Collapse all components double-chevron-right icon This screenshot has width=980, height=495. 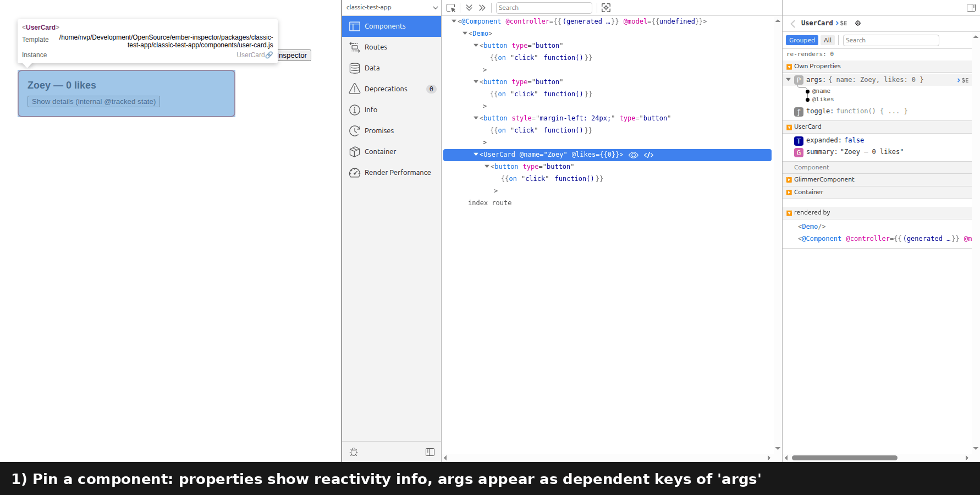[x=482, y=8]
